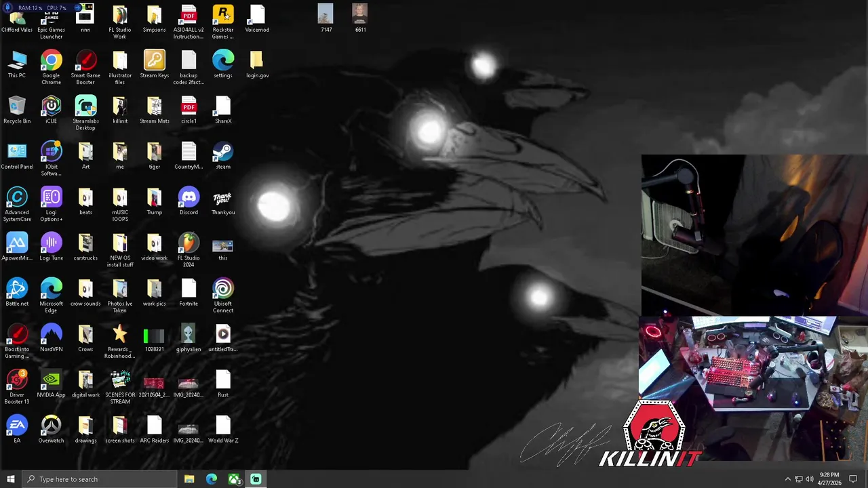This screenshot has height=488, width=868.
Task: Expand the hidden tray icons chevron
Action: pos(787,479)
